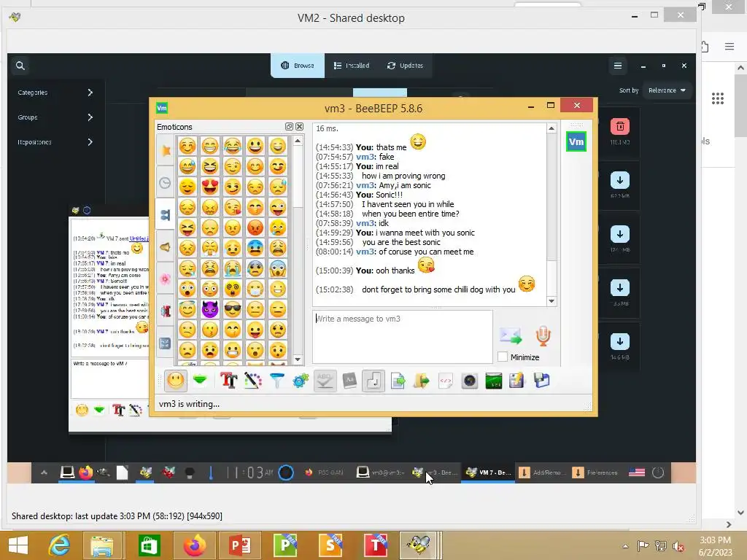The width and height of the screenshot is (747, 560).
Task: Open Untitled link in VM 7 chat window
Action: tap(139, 238)
